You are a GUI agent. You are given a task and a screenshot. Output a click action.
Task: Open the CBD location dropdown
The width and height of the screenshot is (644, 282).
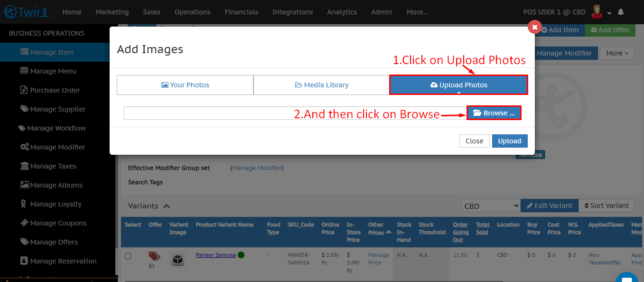(491, 206)
